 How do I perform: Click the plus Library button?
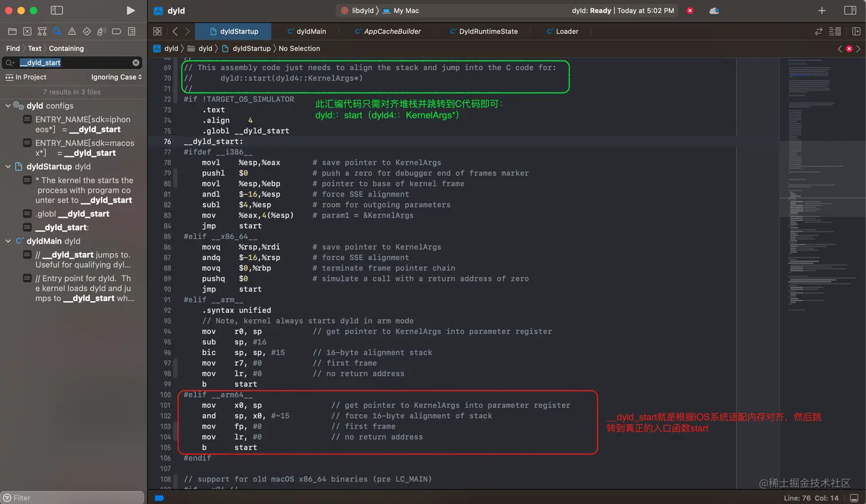[822, 10]
